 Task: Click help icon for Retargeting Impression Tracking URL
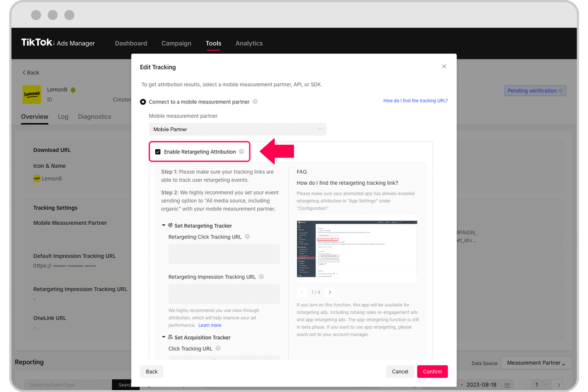[x=261, y=277]
